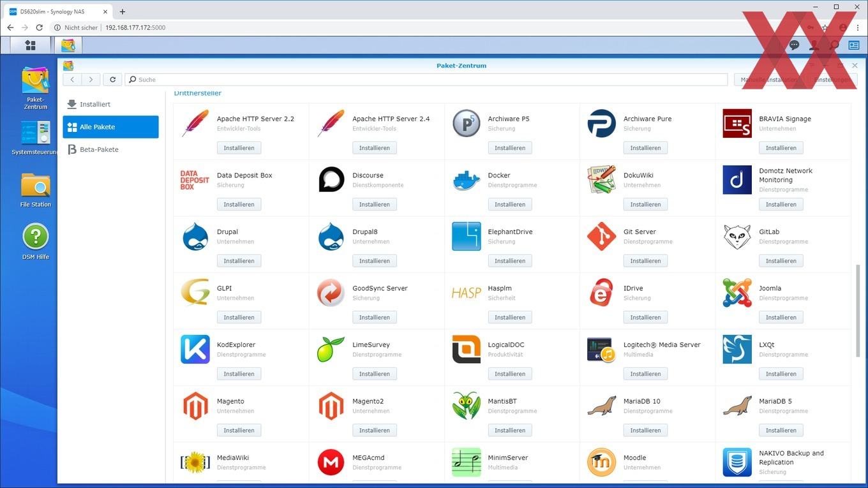Open the DSM widgets panel icon

pyautogui.click(x=853, y=45)
